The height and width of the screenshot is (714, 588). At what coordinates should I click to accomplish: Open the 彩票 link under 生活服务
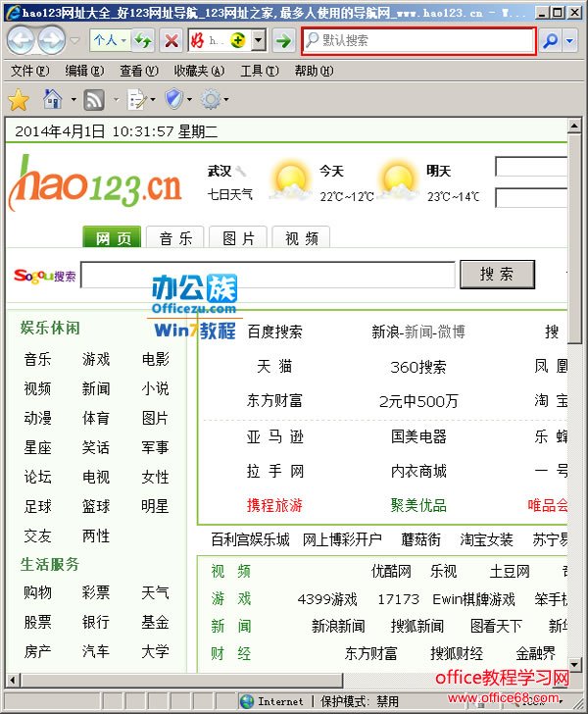pyautogui.click(x=96, y=592)
